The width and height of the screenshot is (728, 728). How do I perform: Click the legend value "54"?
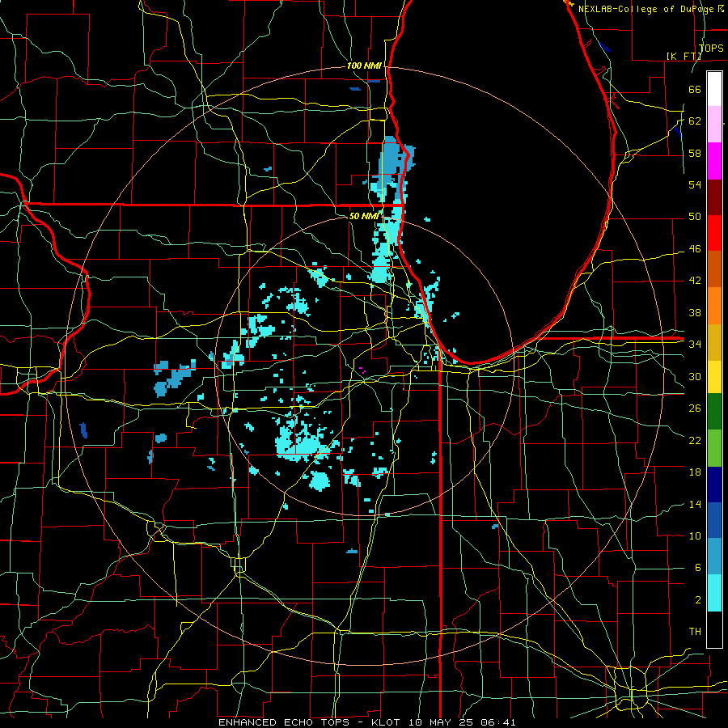[695, 184]
